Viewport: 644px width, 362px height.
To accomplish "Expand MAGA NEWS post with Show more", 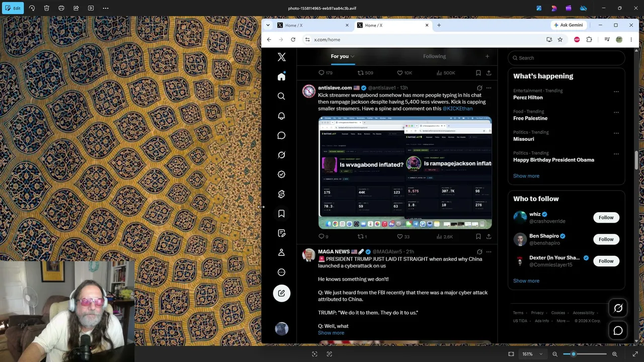I will point(331,333).
